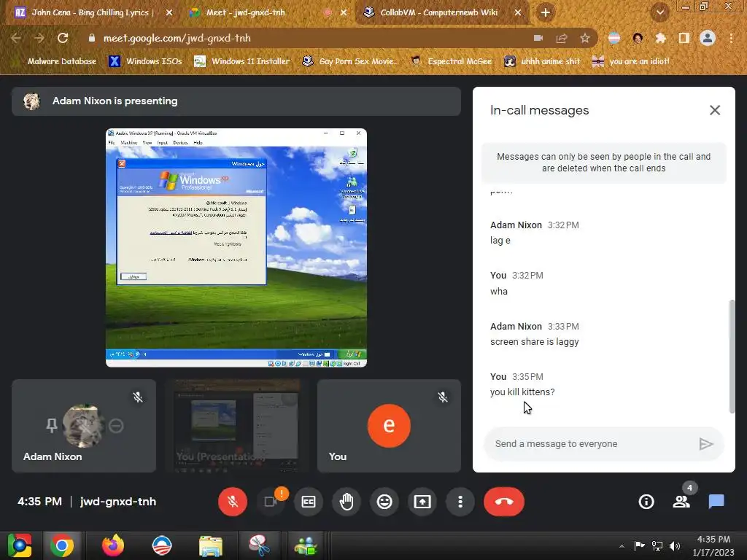Close the CollabVM Computernewb Wiki tab

518,12
